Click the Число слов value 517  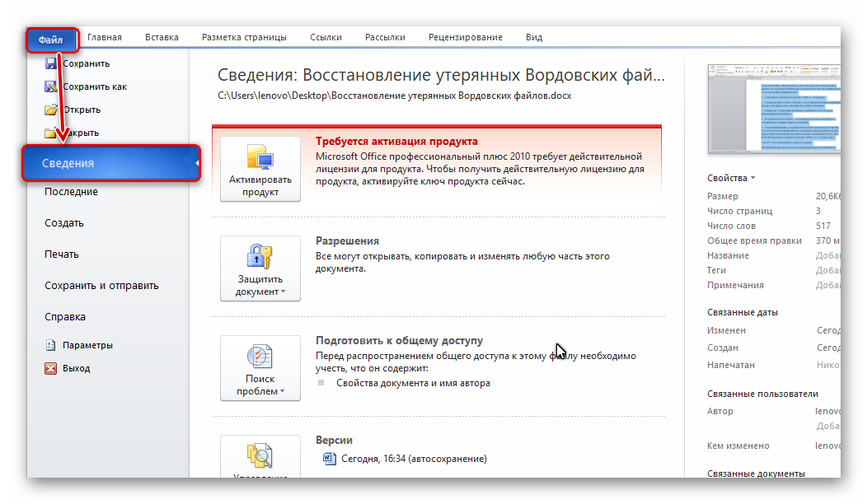[823, 226]
